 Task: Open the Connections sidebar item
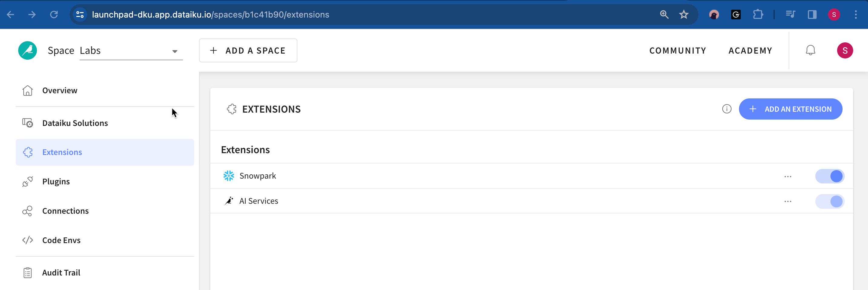click(65, 211)
